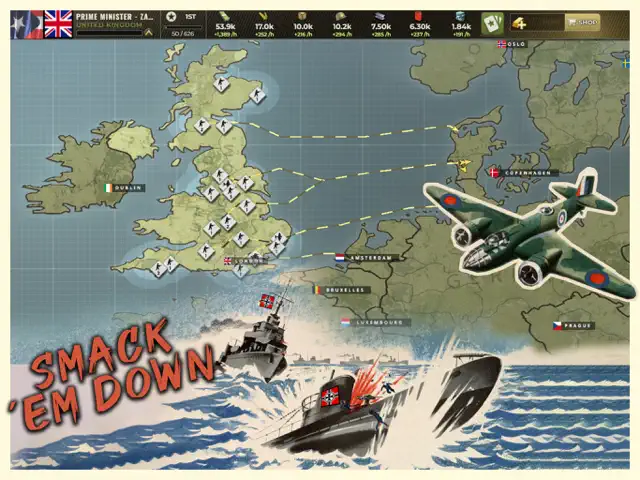This screenshot has width=640, height=480.
Task: Click the coalition flag beside the Union Jack
Action: click(27, 24)
